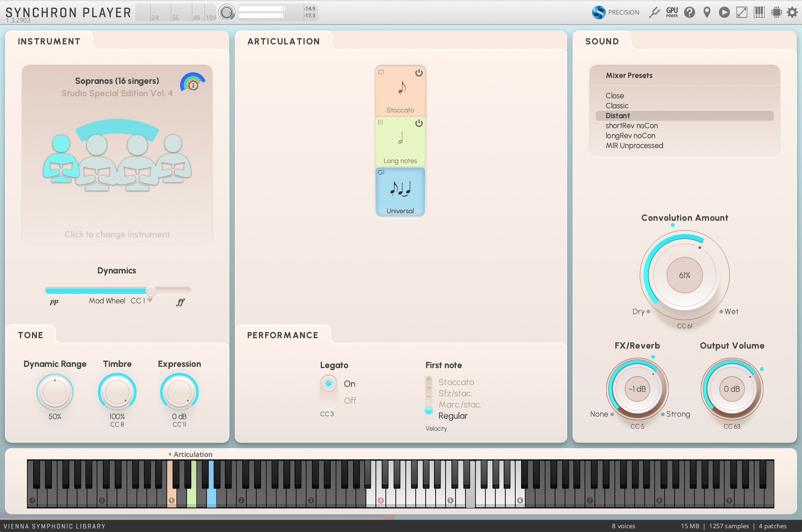The height and width of the screenshot is (532, 802).
Task: Open help via the question mark icon
Action: 689,12
